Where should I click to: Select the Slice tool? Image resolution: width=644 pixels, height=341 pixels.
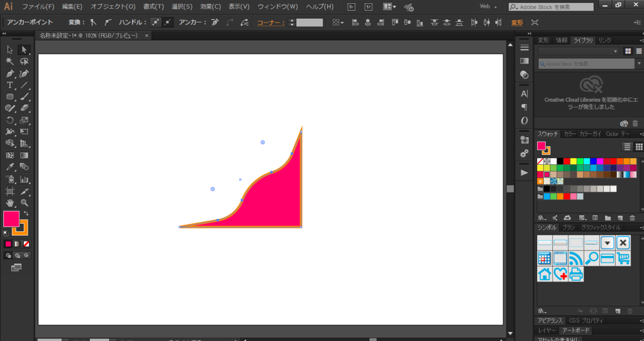pos(25,191)
